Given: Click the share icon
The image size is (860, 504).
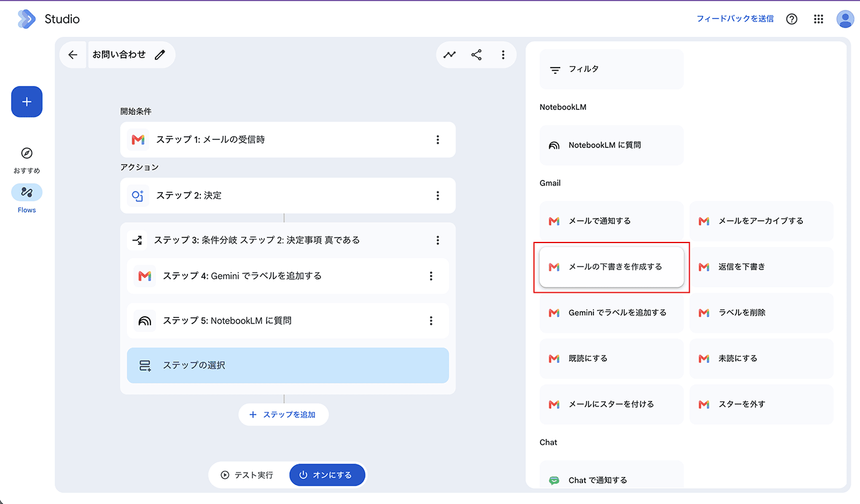Looking at the screenshot, I should click(477, 55).
